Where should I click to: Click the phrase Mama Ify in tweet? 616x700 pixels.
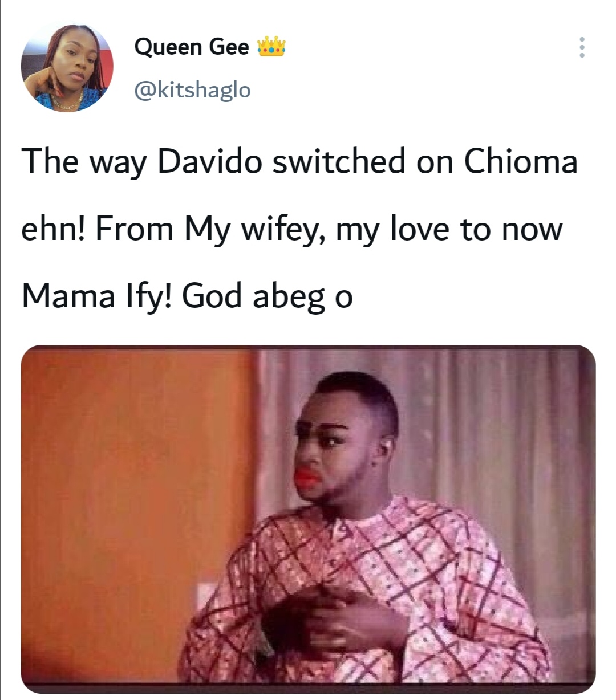96,296
